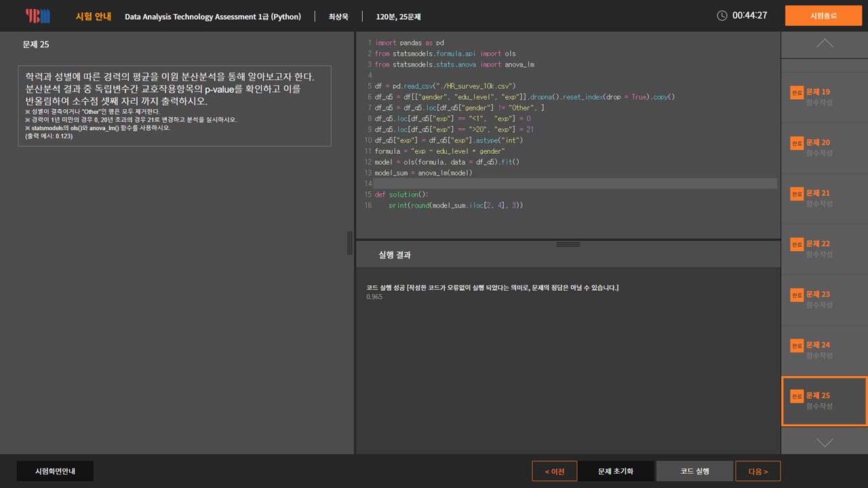Open 문제 19 from the question list
868x488 pixels.
[825, 98]
